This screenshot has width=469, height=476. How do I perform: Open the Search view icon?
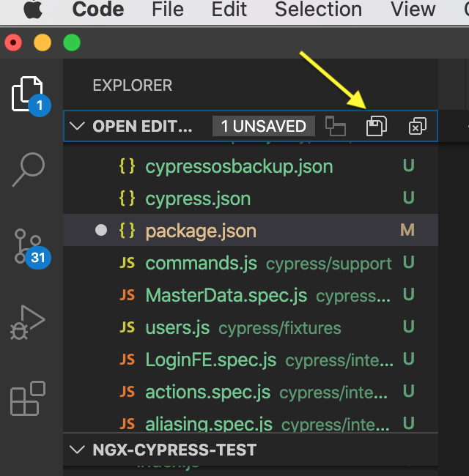[x=29, y=170]
